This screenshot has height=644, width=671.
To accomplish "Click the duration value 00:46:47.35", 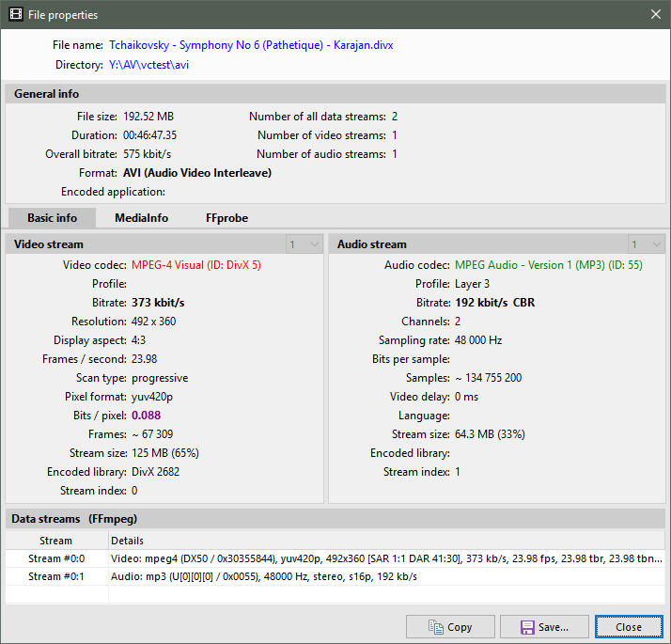I will (149, 135).
